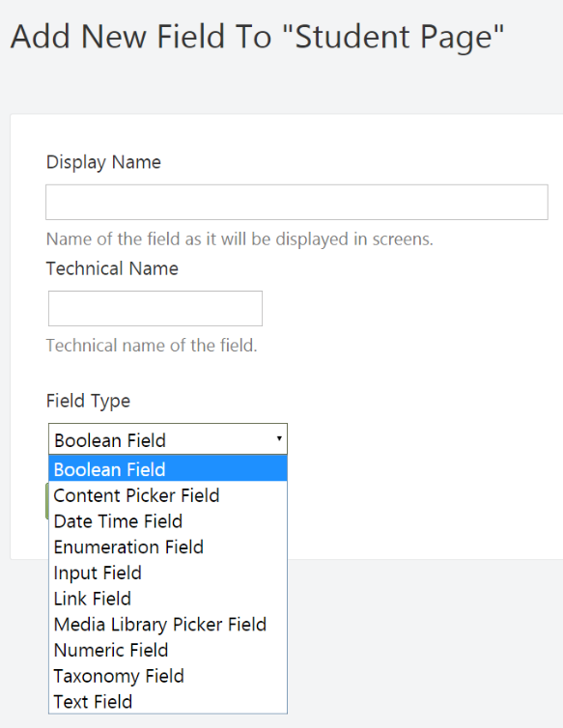Select Date Time Field option

168,521
